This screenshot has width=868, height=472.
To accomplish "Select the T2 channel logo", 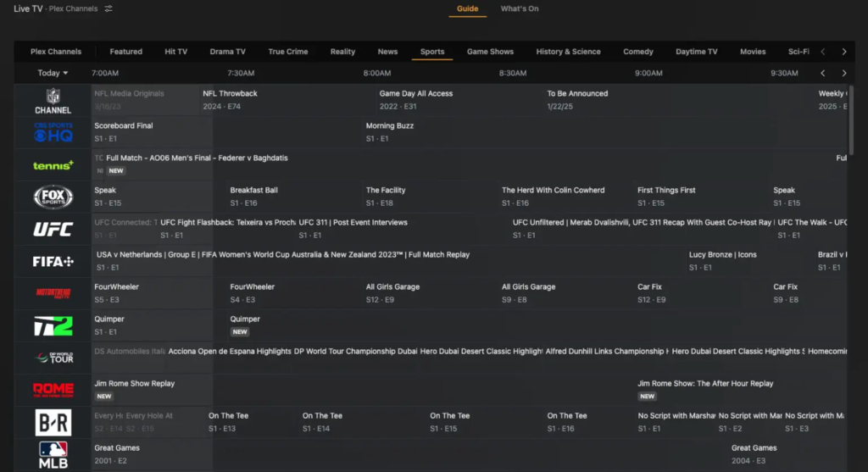I will (x=53, y=326).
